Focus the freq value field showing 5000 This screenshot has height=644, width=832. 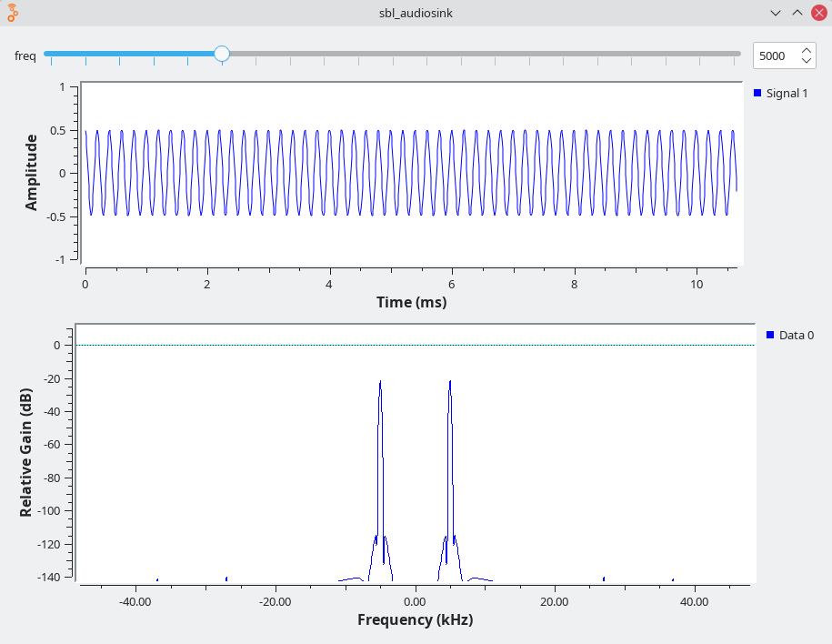tap(775, 55)
